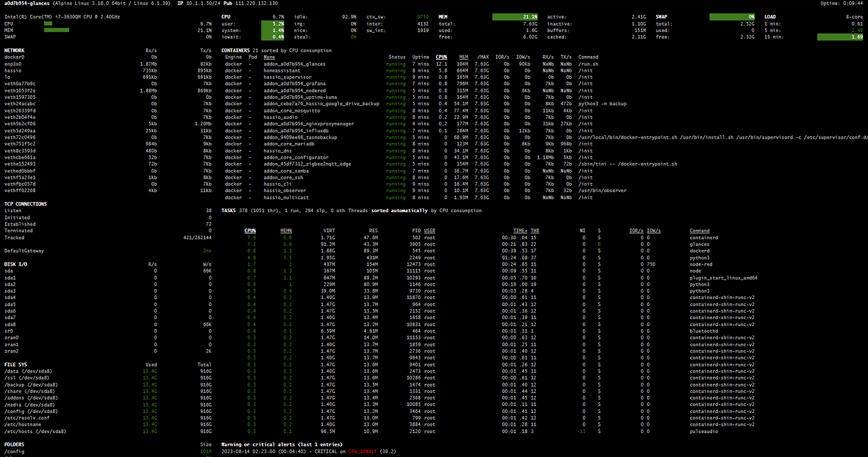868x457 pixels.
Task: Select the docker0 network interface row
Action: pos(16,57)
